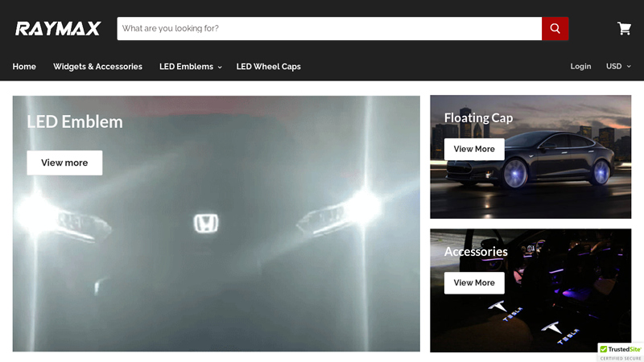Click the RAYMAX logo

coord(58,29)
